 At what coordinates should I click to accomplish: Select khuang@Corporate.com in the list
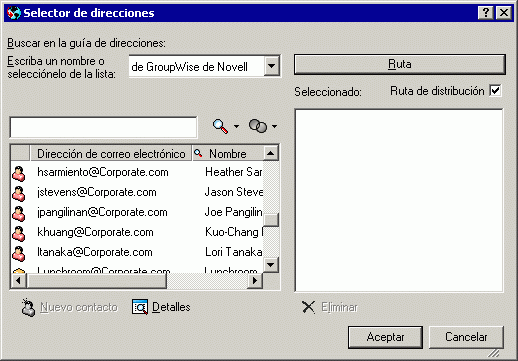tap(95, 232)
